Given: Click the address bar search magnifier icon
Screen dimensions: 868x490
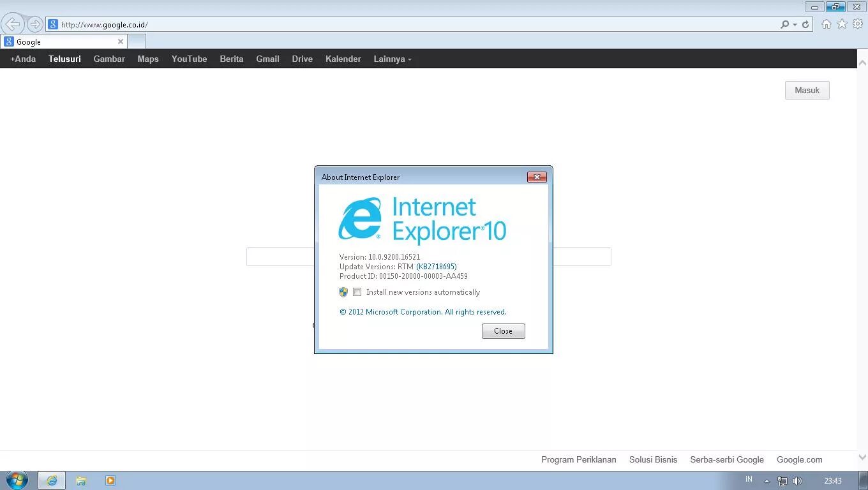Looking at the screenshot, I should (x=784, y=24).
